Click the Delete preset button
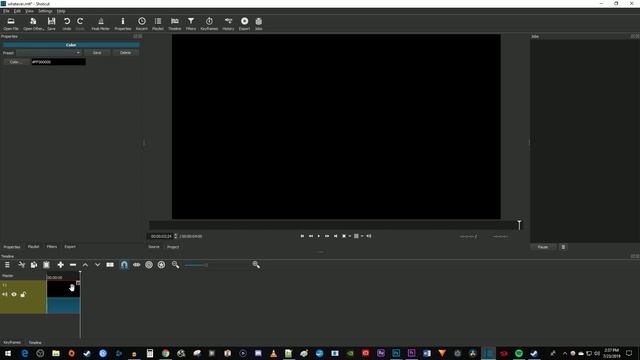 126,53
